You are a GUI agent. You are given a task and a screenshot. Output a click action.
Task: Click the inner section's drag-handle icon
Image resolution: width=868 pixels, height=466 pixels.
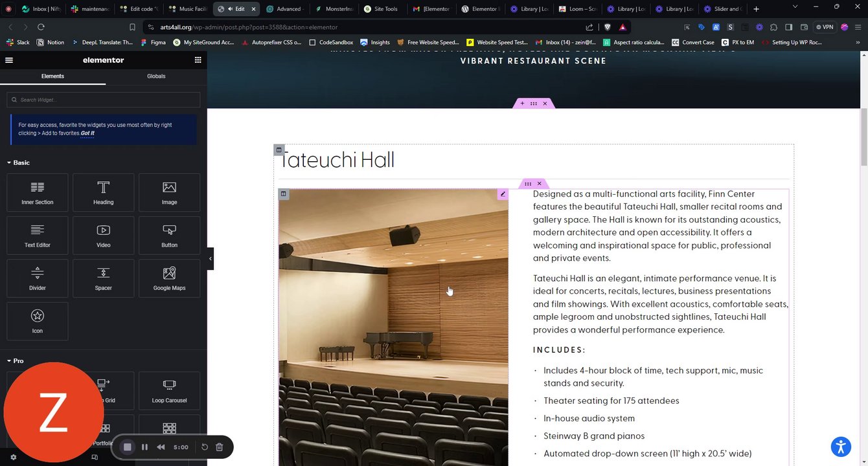pyautogui.click(x=528, y=184)
